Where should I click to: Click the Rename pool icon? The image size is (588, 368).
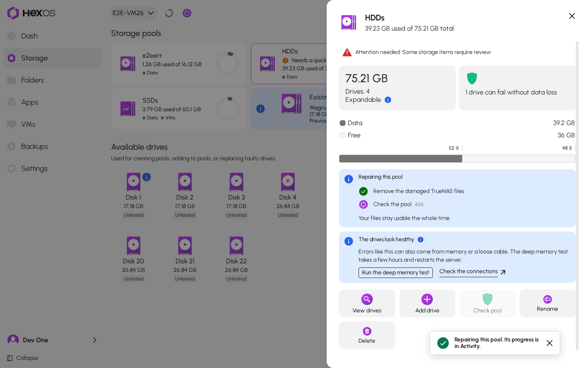click(548, 299)
